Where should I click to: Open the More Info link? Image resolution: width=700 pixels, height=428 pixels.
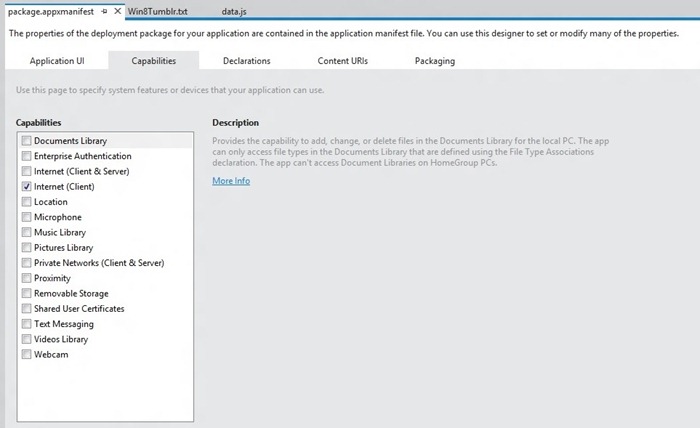click(x=231, y=181)
